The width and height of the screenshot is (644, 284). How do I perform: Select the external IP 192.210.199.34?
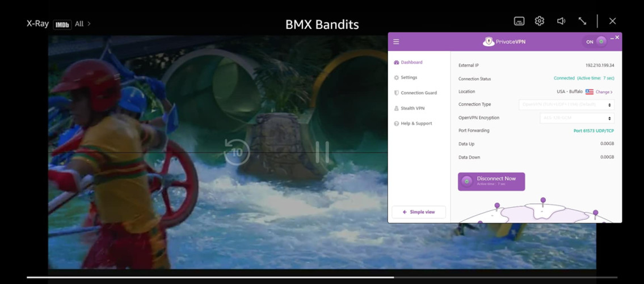(x=600, y=65)
